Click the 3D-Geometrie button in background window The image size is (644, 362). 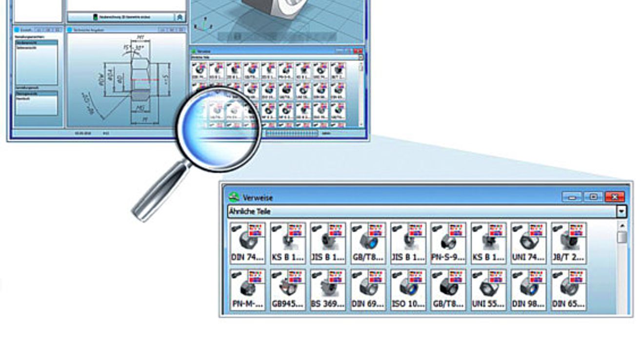[121, 17]
